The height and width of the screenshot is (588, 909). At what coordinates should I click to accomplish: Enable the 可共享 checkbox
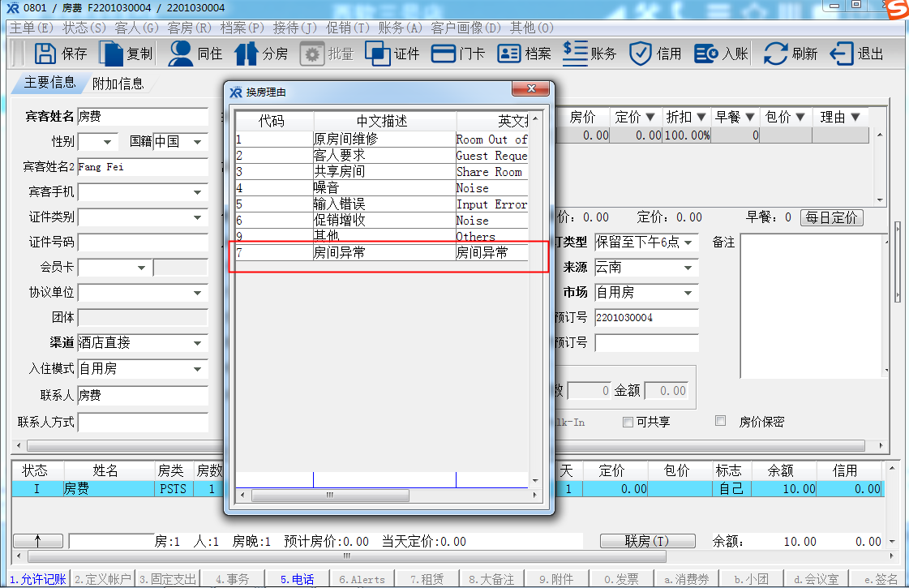pyautogui.click(x=628, y=422)
